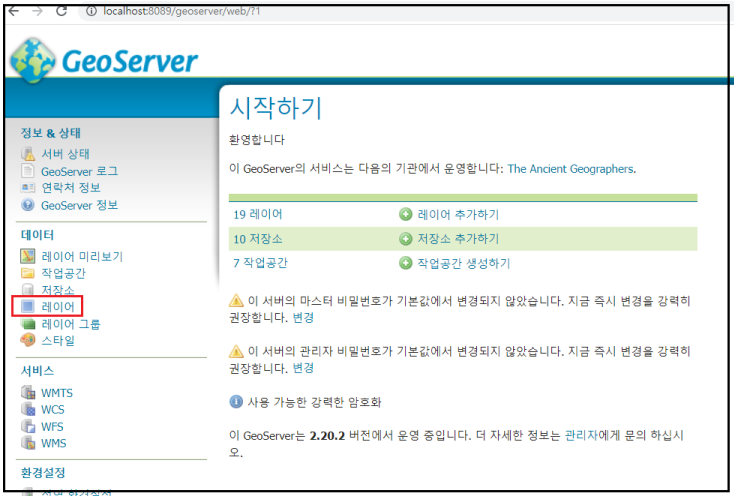Click the 작업공간 생성하기 link

(463, 263)
